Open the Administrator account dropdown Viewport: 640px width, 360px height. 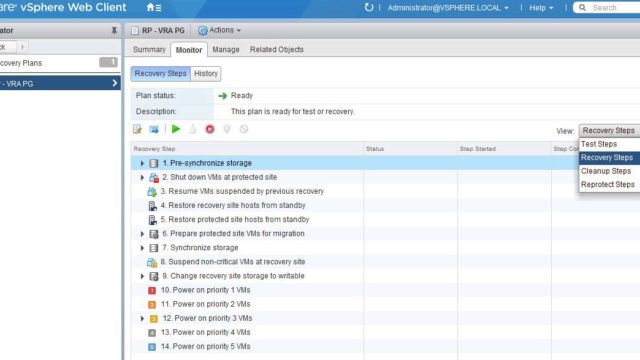(x=448, y=8)
